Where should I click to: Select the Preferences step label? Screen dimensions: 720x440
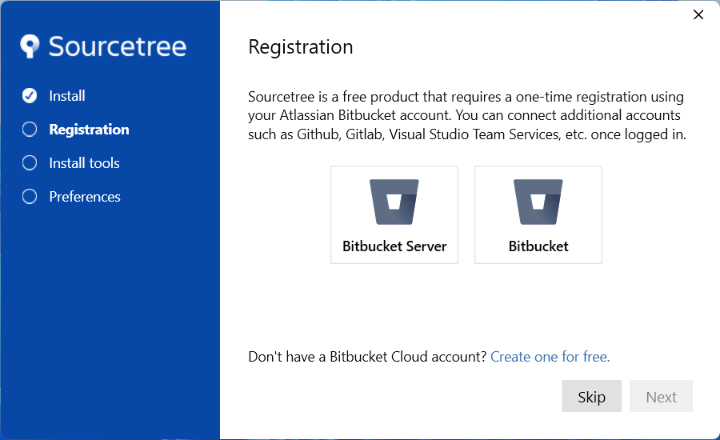[x=85, y=197]
